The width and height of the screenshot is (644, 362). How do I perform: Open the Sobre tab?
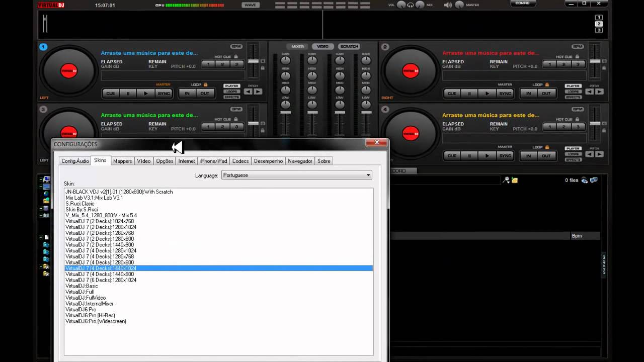(324, 161)
